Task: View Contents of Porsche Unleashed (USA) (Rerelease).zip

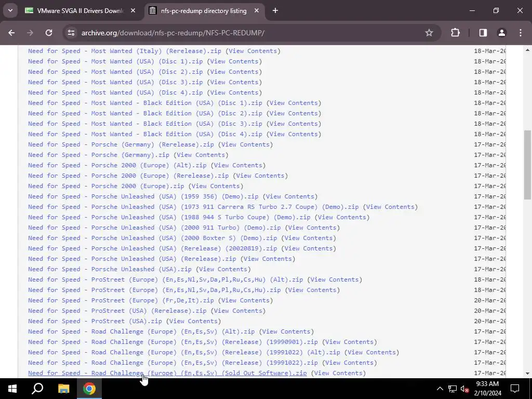Action: pos(268,259)
